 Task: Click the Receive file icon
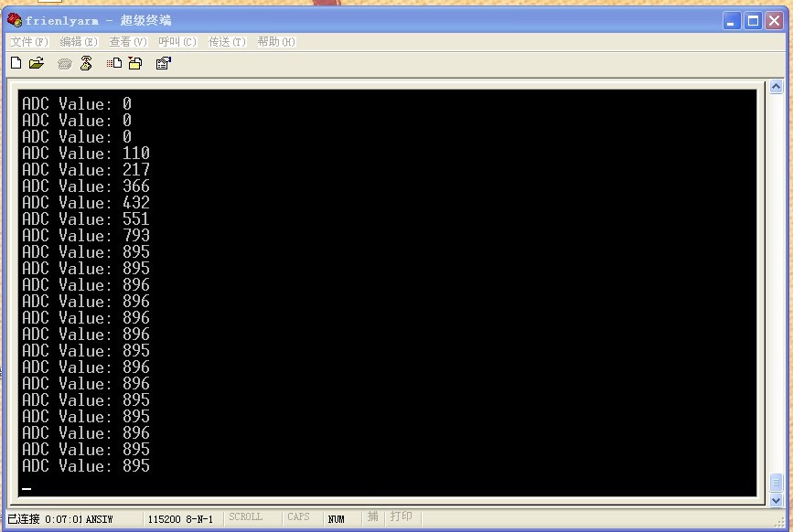tap(134, 63)
